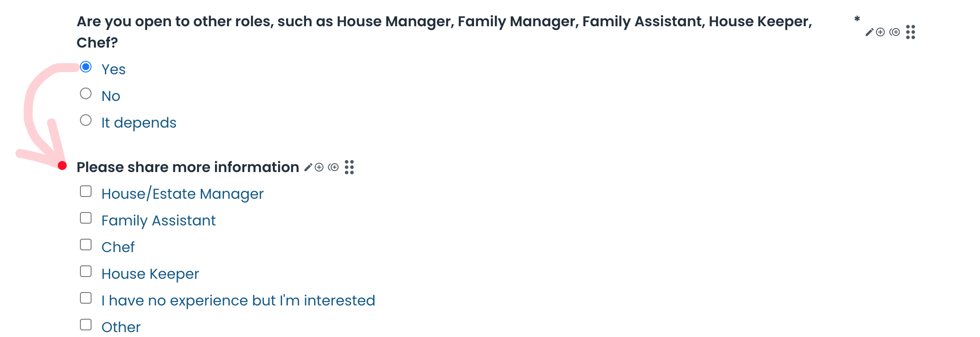Click the 'It depends' option label
Viewport: 980px width, 337px height.
click(x=139, y=123)
